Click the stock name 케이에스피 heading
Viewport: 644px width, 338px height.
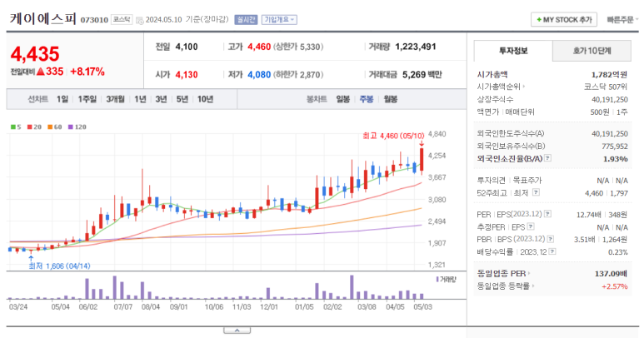pos(43,19)
